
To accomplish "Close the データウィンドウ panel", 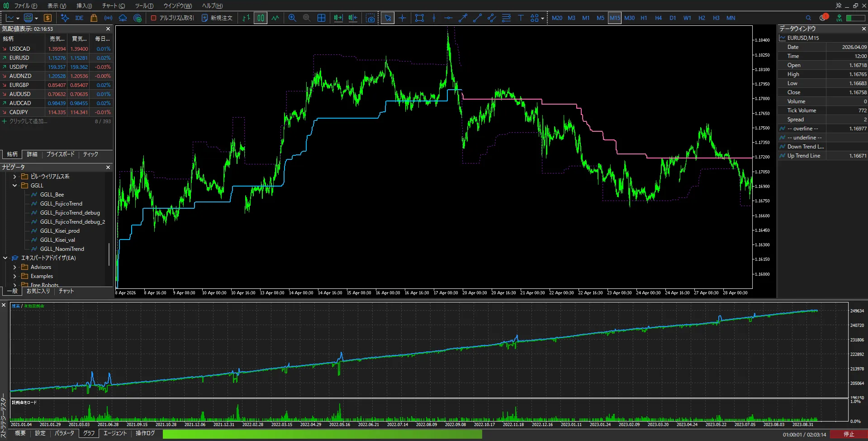I will point(863,29).
